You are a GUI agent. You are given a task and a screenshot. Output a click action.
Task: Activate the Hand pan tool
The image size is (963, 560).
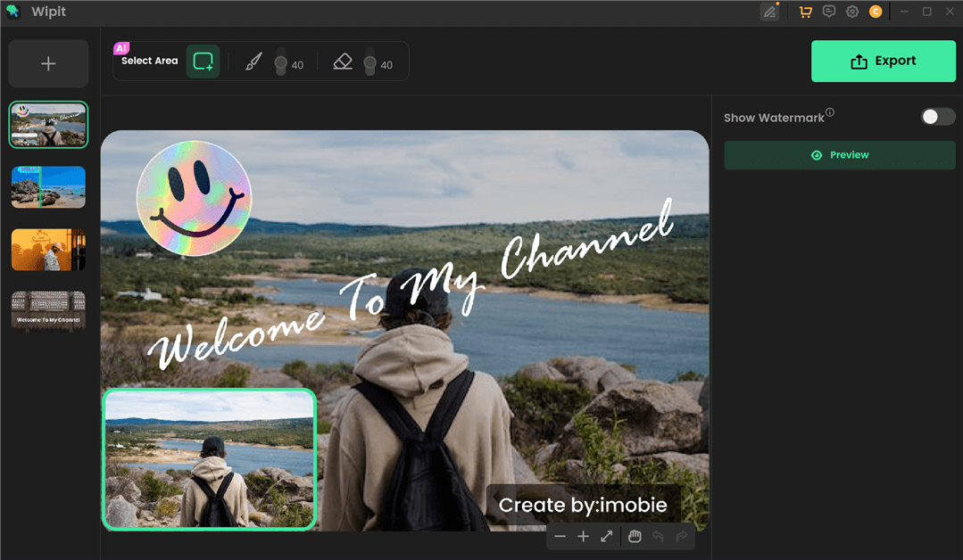coord(635,536)
